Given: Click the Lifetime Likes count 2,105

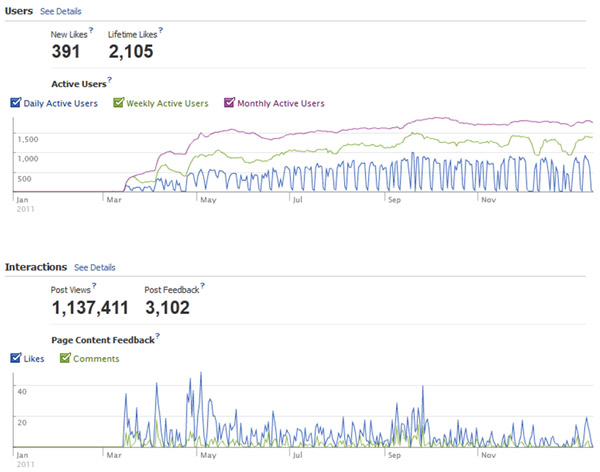Looking at the screenshot, I should point(130,51).
